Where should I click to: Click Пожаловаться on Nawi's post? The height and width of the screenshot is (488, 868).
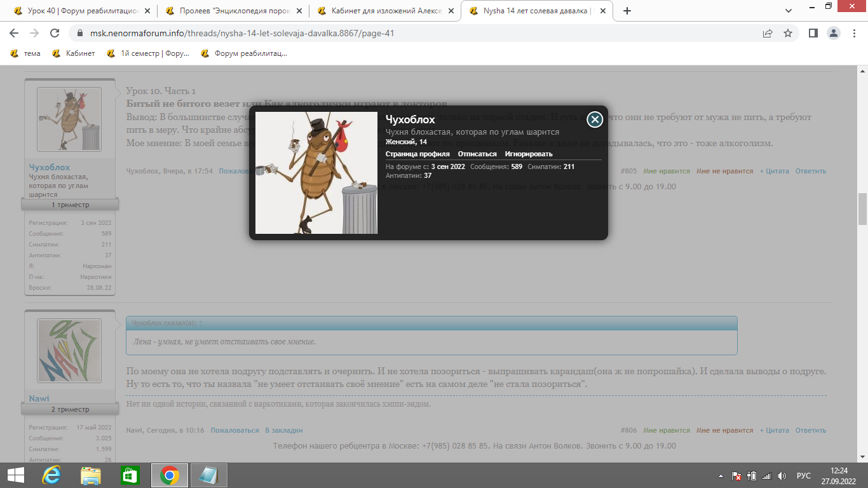(235, 430)
